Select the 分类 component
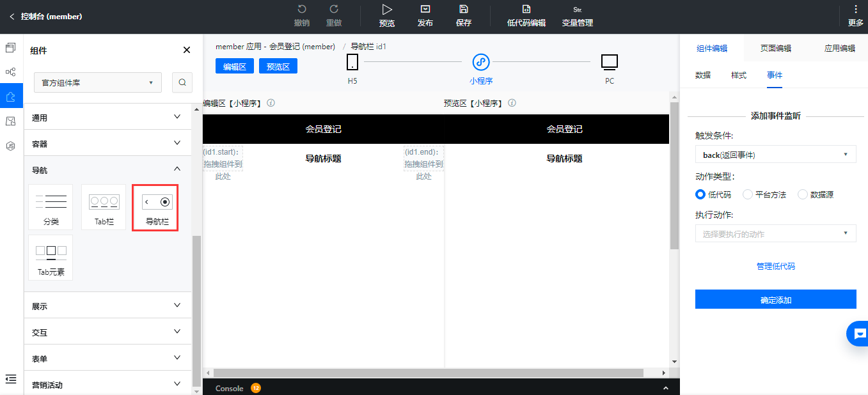The width and height of the screenshot is (868, 395). (51, 207)
